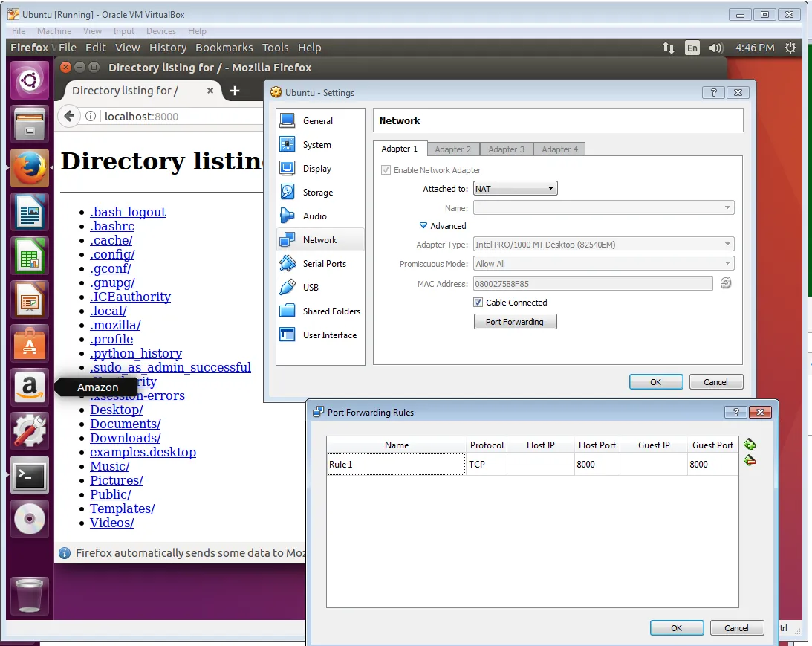Open the Adapter Type dropdown
Screen dimensions: 812x646
click(604, 244)
